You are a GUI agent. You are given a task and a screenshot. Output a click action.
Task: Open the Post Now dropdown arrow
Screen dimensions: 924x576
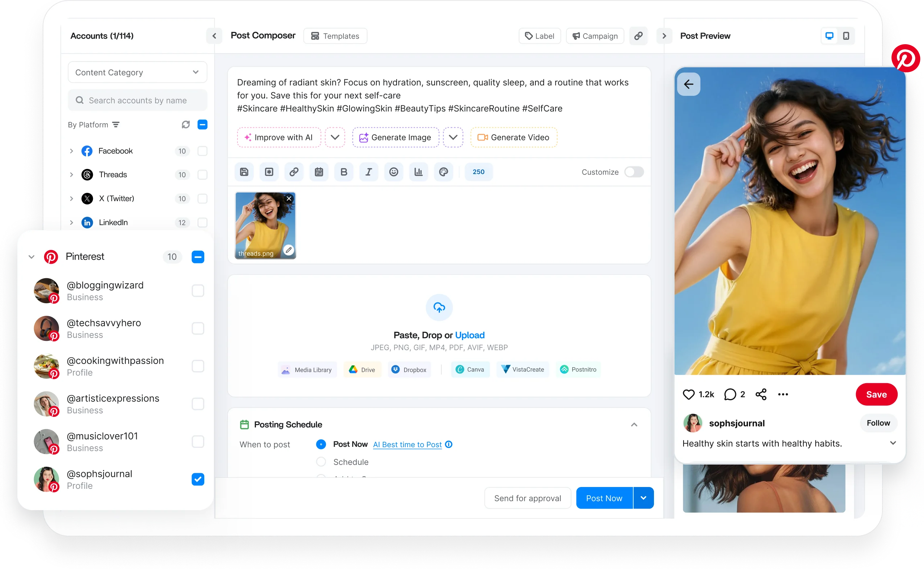643,498
